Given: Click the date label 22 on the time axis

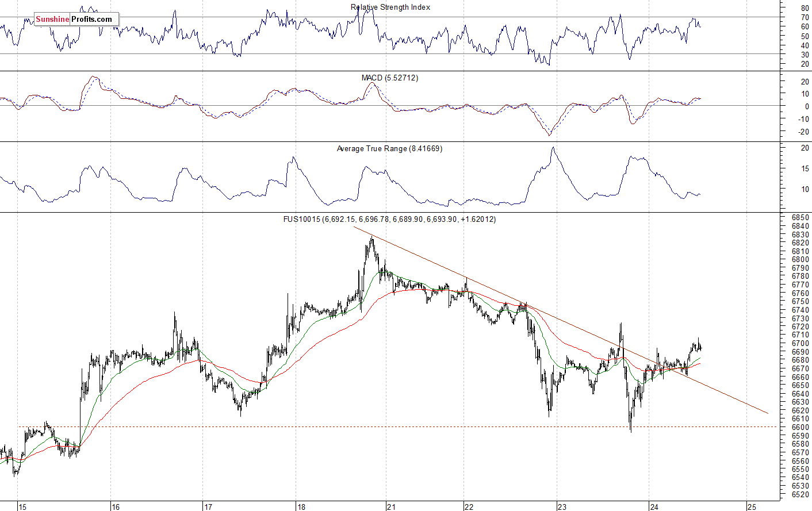Looking at the screenshot, I should (x=469, y=506).
